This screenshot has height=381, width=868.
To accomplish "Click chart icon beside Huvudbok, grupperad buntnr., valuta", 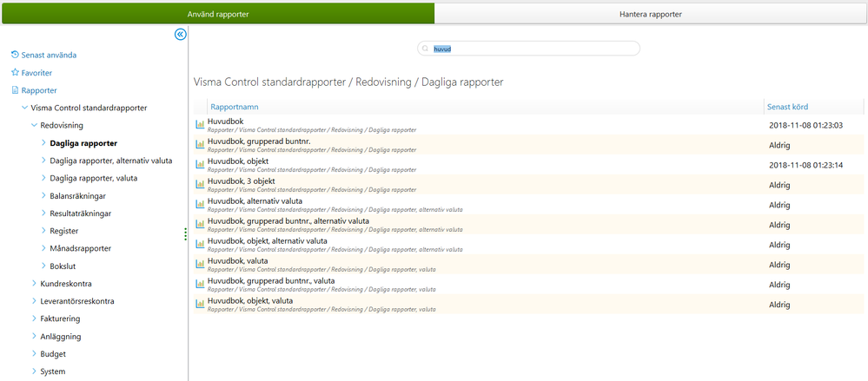I will click(x=201, y=284).
